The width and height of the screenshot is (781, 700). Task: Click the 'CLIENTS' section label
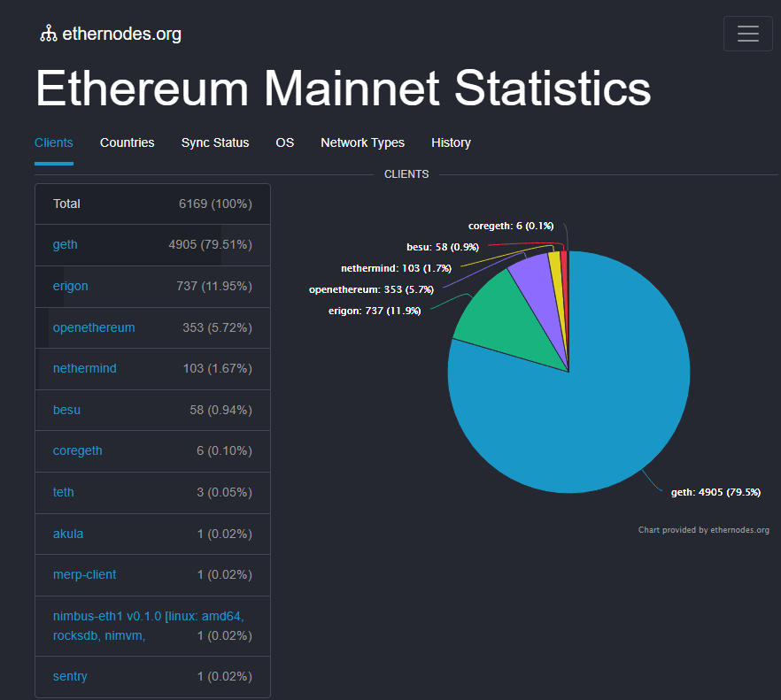tap(406, 174)
